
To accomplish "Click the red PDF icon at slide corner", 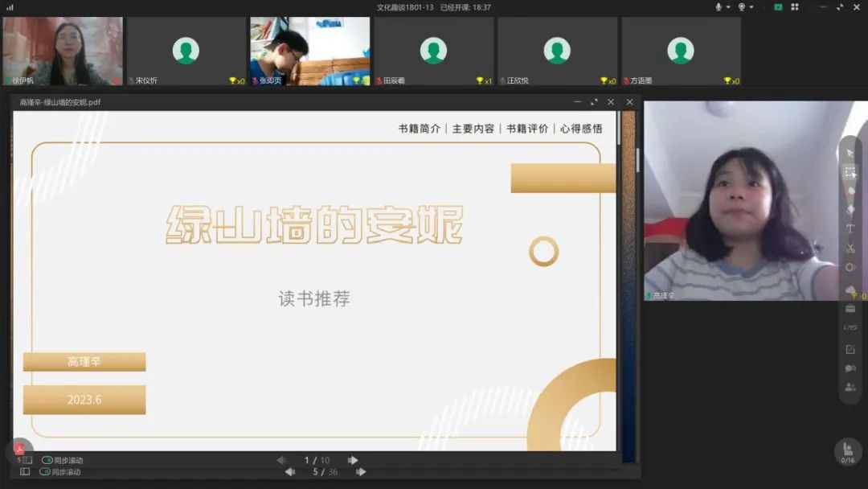I will pos(19,449).
